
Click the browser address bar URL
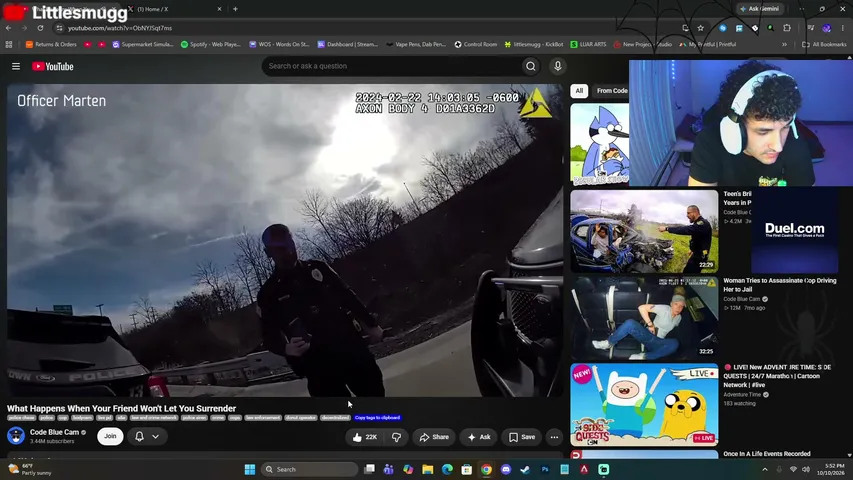point(120,28)
